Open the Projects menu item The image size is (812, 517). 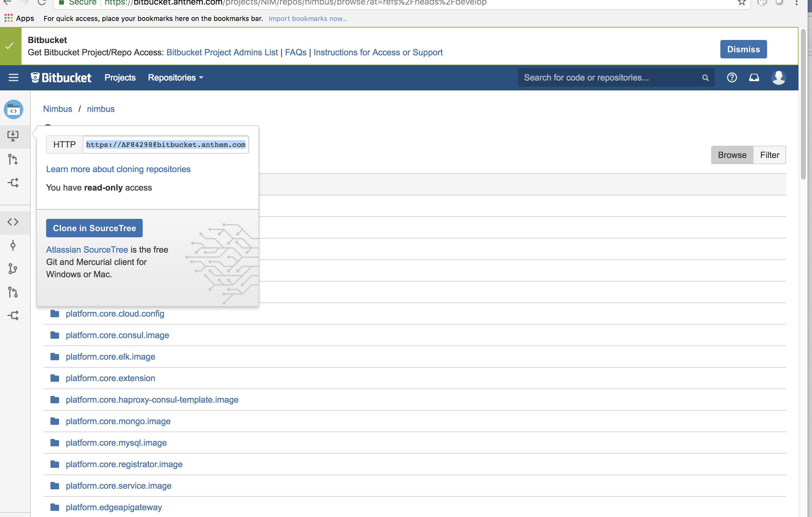(120, 77)
